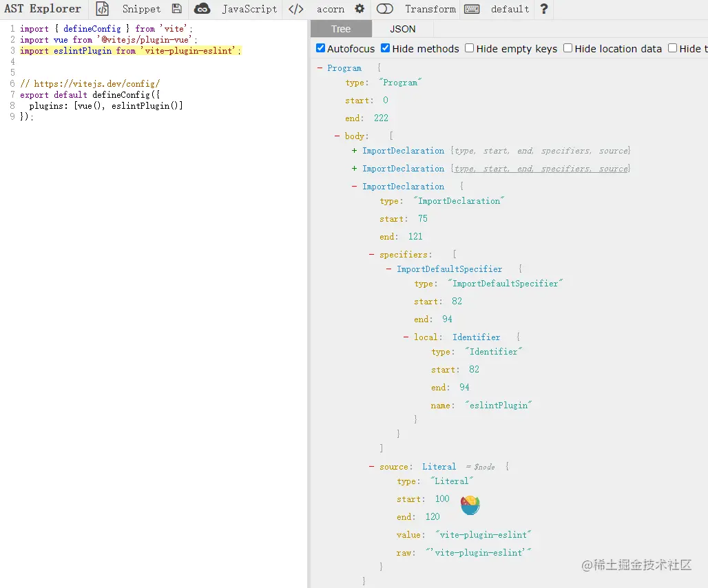Image resolution: width=708 pixels, height=588 pixels.
Task: Switch to the Tree tab
Action: click(341, 29)
